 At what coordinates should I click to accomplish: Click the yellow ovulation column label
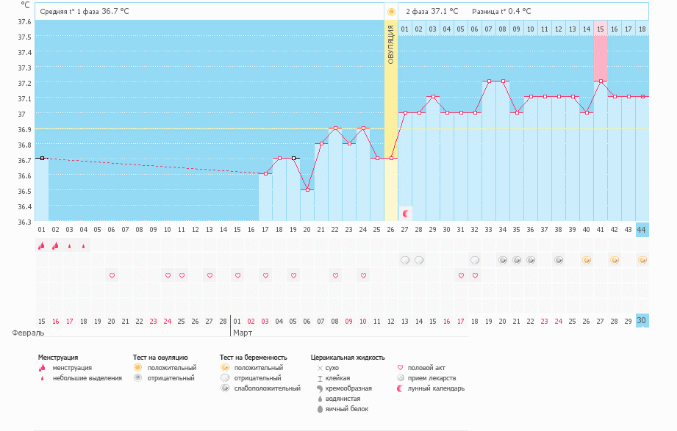(391, 50)
